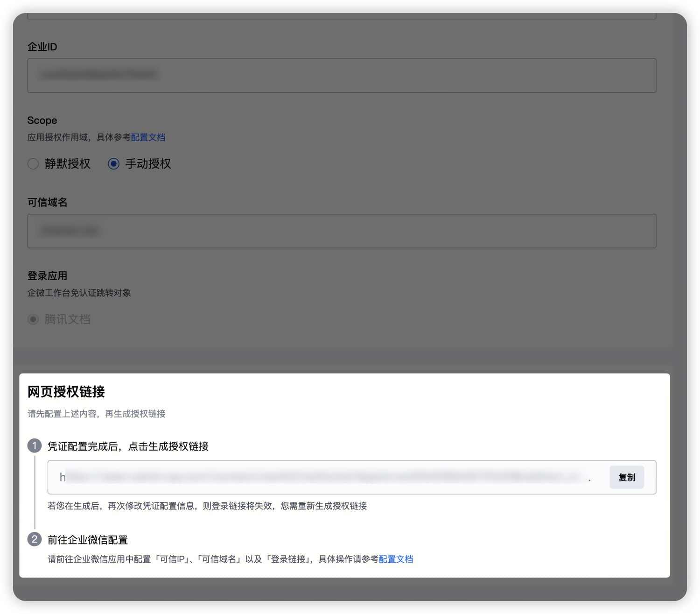The height and width of the screenshot is (614, 700).
Task: Click the 请先配置上述内容 hint text
Action: coord(97,414)
